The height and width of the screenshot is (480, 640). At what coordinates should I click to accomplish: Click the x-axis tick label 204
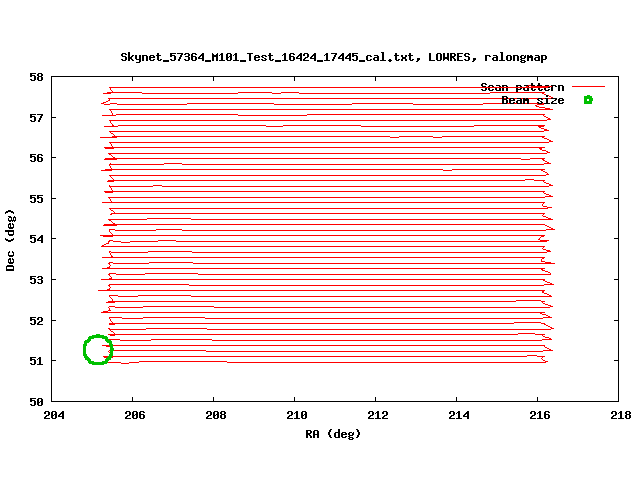point(54,415)
